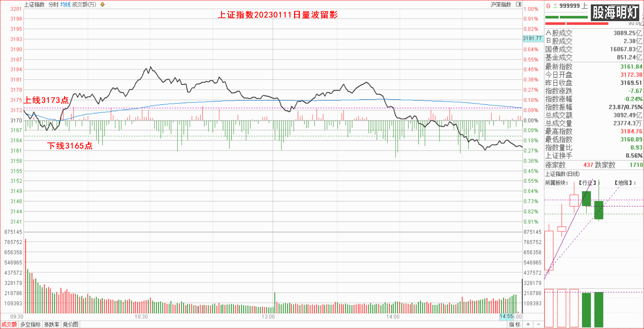This screenshot has height=329, width=644.
Task: Click the 今日开盘 value 3172.38
Action: [631, 75]
